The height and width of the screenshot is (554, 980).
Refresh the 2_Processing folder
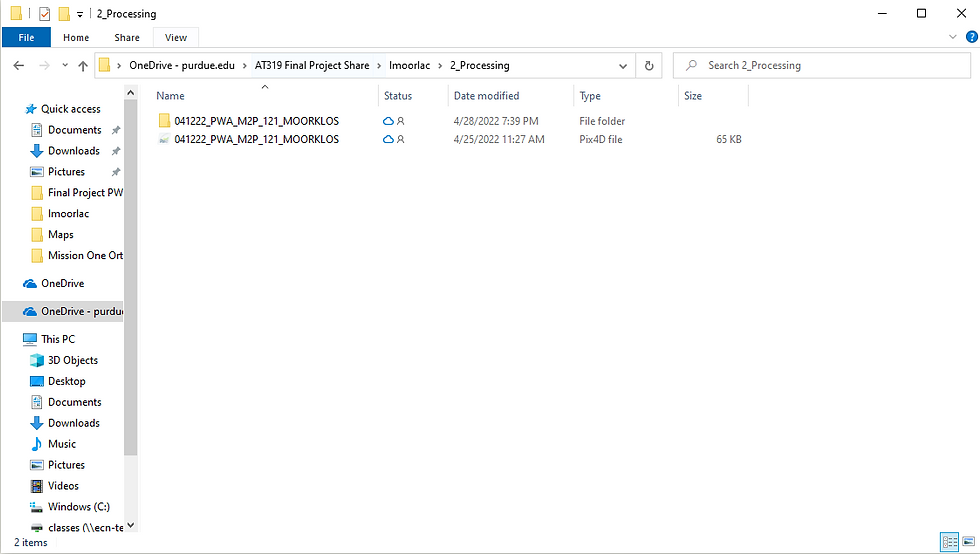tap(649, 66)
